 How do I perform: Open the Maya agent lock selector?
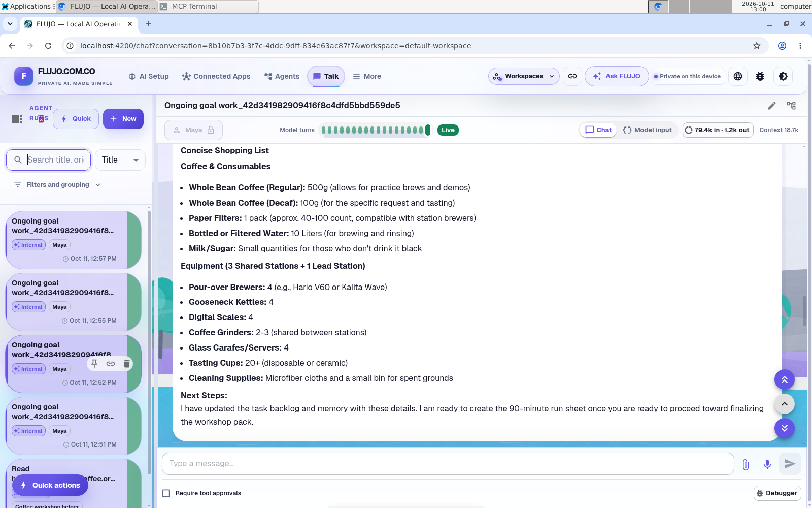(193, 130)
